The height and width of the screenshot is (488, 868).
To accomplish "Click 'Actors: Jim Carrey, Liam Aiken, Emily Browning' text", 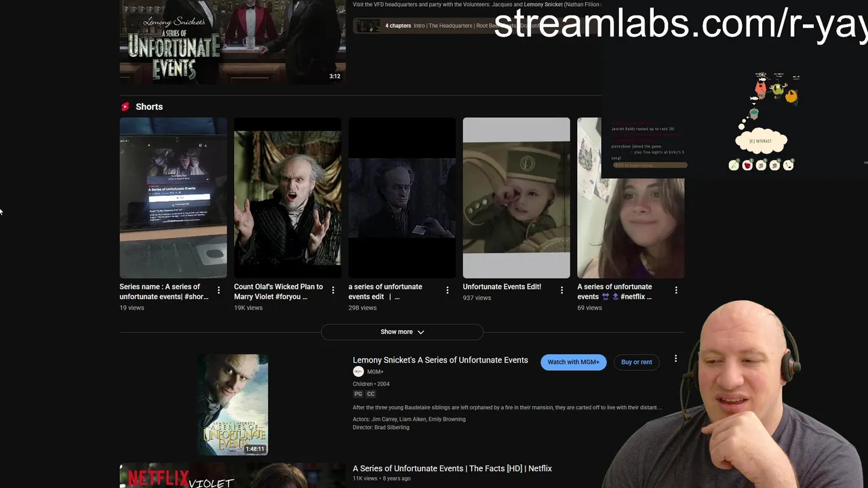I will 409,419.
